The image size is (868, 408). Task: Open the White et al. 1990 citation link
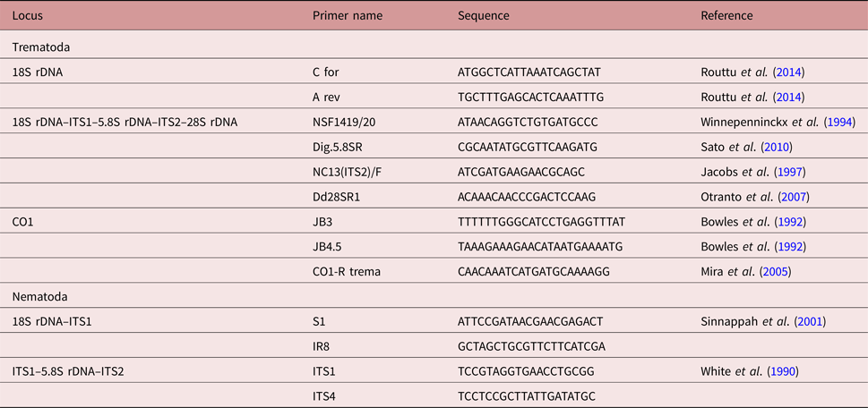tap(783, 370)
